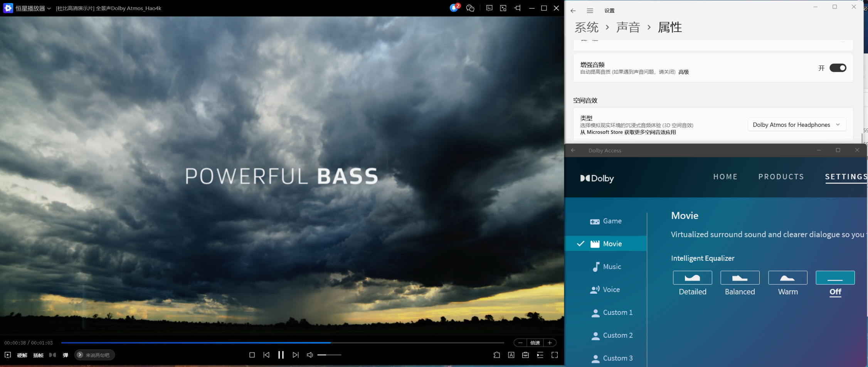Toggle 插帧 frame interpolation
Viewport: 868px width, 367px height.
[x=39, y=355]
